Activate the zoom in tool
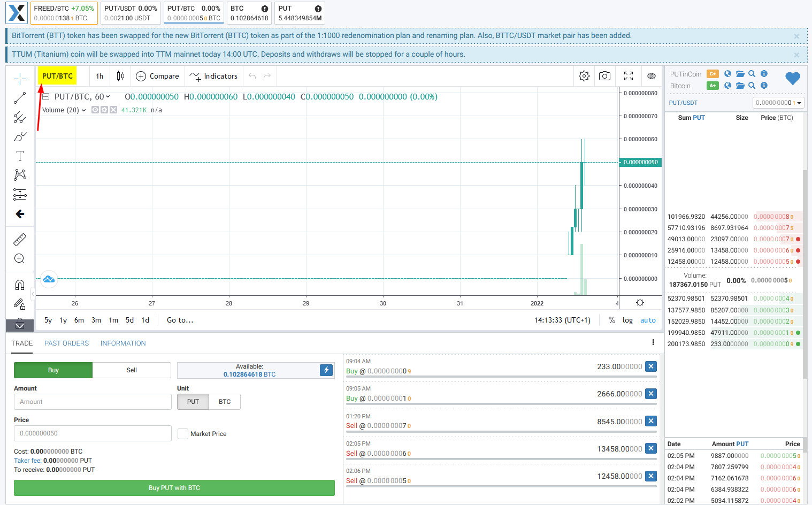This screenshot has height=505, width=812. [x=20, y=259]
